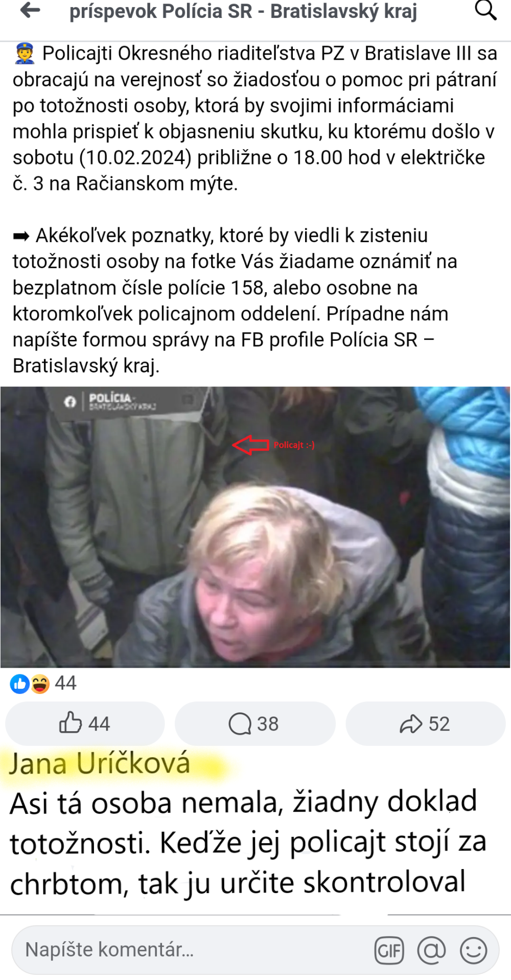Open Jana Uríčková's profile name
This screenshot has width=511, height=980.
(100, 764)
